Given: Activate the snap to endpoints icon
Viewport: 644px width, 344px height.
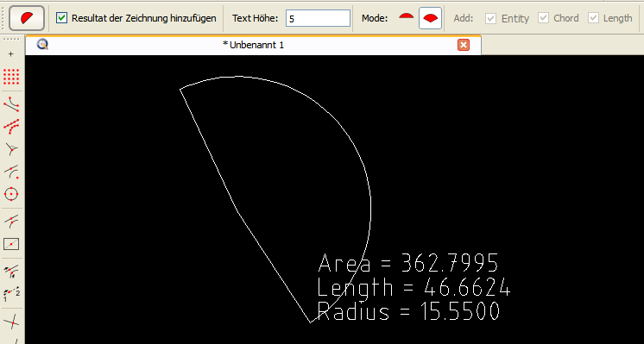Looking at the screenshot, I should [11, 103].
